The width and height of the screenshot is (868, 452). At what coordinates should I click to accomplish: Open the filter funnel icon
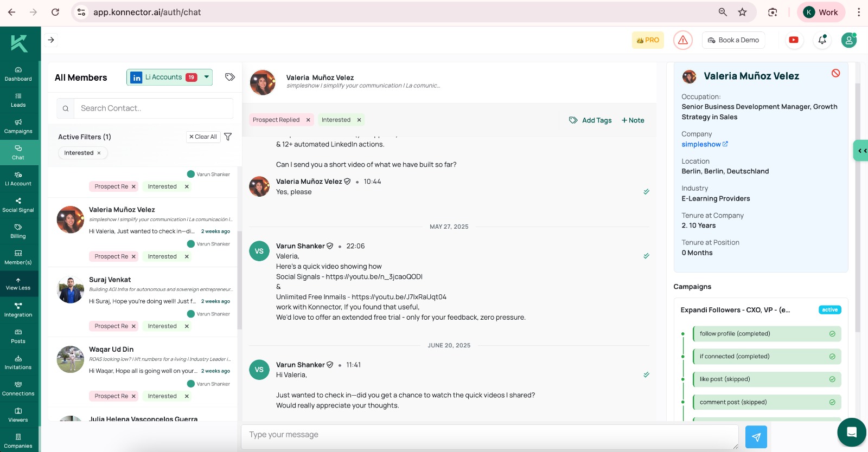point(228,137)
